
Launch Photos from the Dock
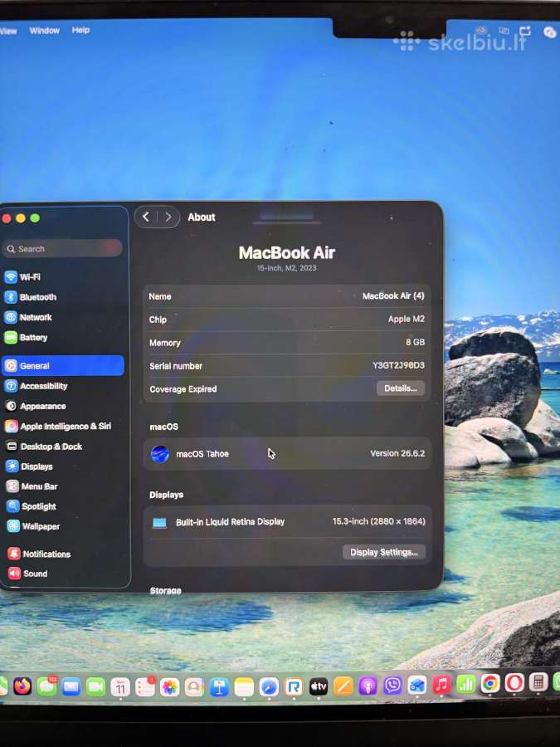point(169,687)
